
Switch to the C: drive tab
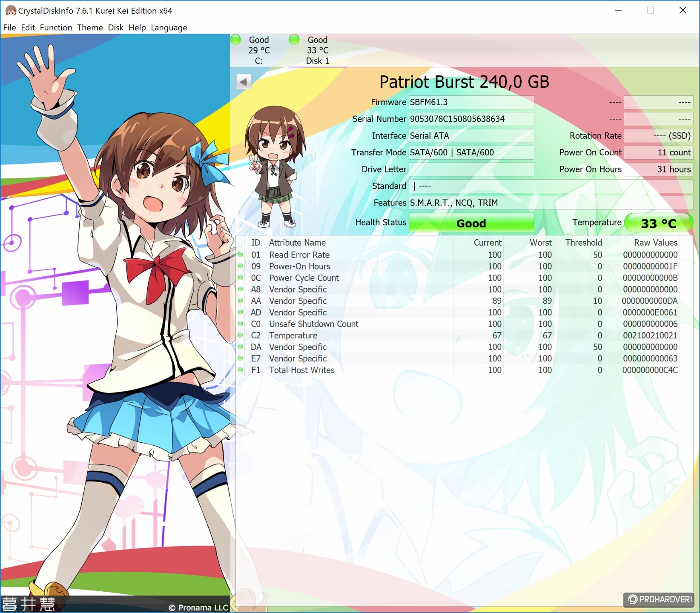click(x=259, y=50)
